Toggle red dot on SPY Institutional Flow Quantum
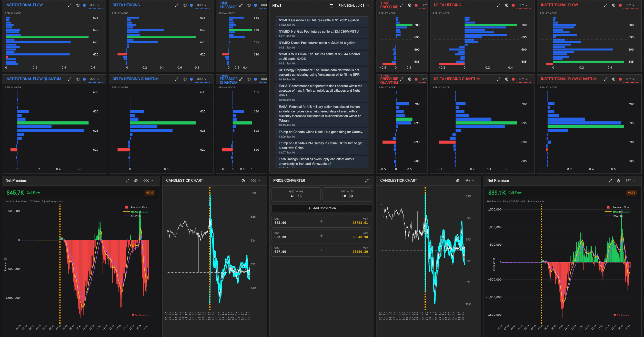Screen dimensions: 644x337 620,79
